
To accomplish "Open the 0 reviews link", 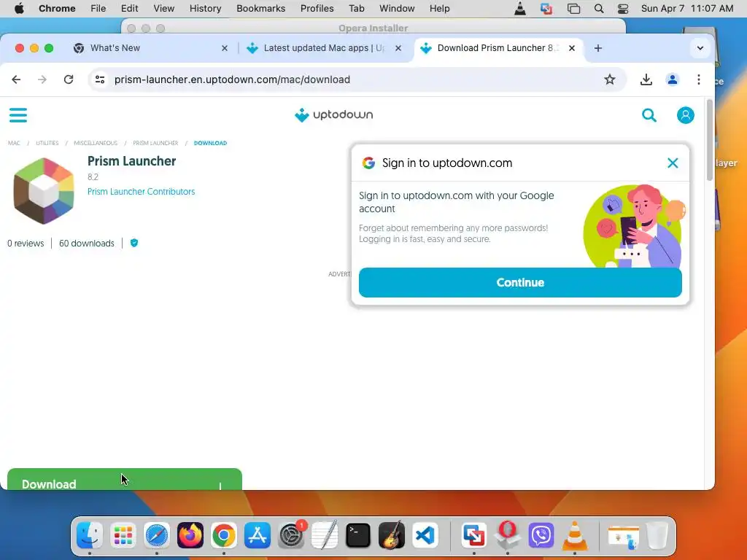I will (26, 244).
